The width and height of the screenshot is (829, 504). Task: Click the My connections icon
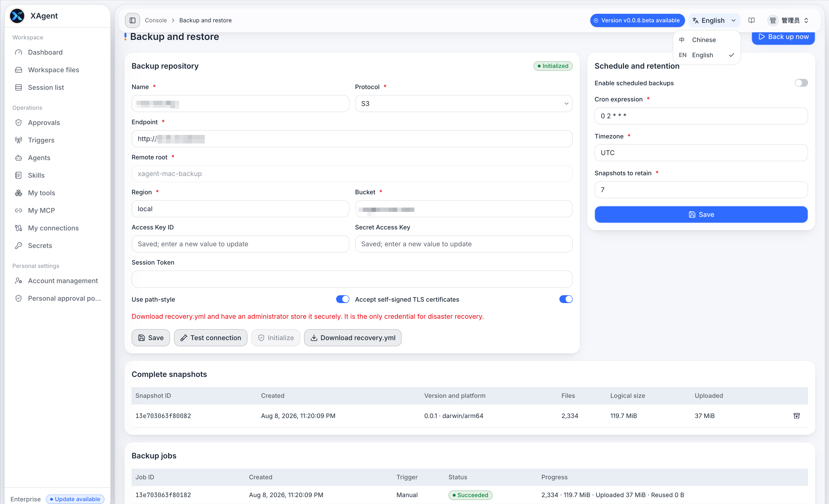tap(19, 228)
